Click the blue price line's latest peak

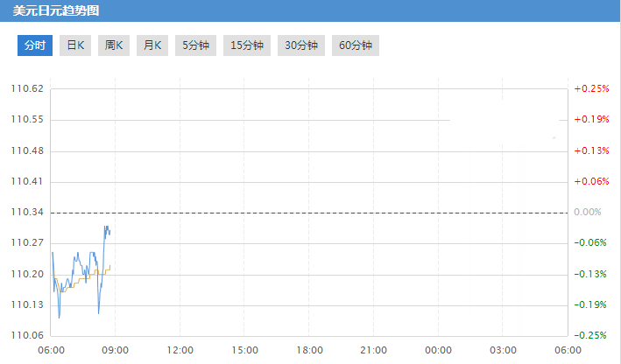click(106, 227)
